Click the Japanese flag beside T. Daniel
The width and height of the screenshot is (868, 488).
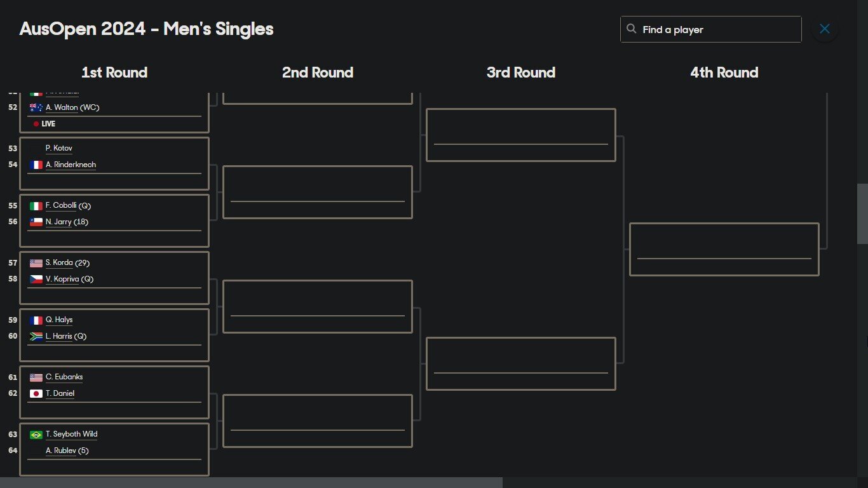tap(36, 394)
